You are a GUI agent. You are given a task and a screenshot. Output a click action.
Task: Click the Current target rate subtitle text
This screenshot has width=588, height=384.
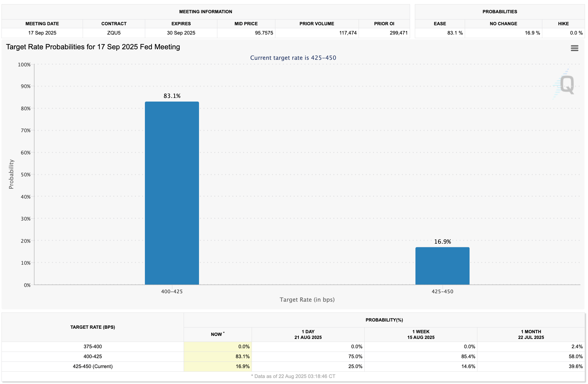293,58
